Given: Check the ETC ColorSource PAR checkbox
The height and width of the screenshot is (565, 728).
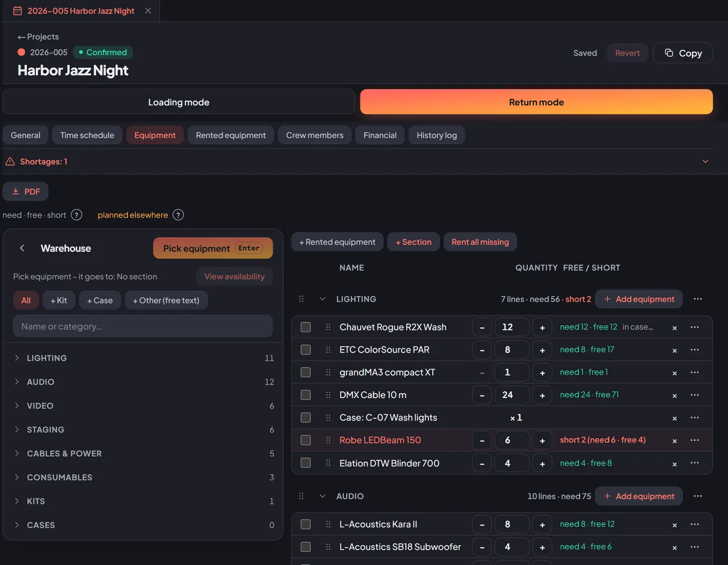Looking at the screenshot, I should [305, 350].
